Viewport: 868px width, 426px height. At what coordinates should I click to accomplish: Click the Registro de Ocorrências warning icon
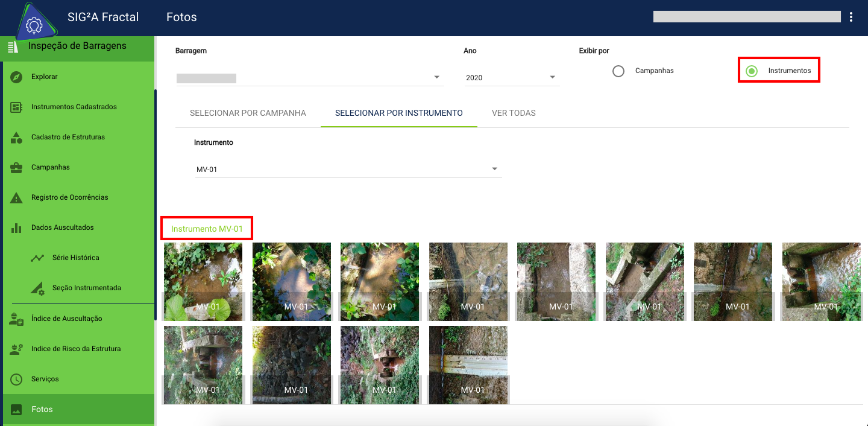(16, 197)
